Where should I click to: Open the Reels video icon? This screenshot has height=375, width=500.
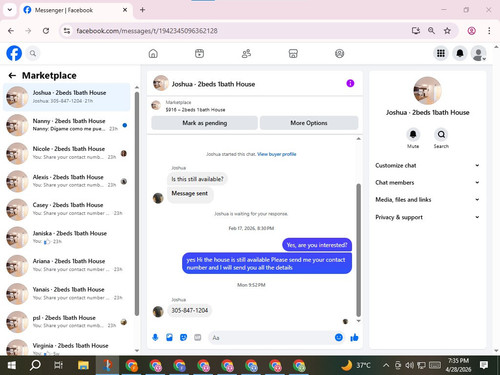(199, 53)
